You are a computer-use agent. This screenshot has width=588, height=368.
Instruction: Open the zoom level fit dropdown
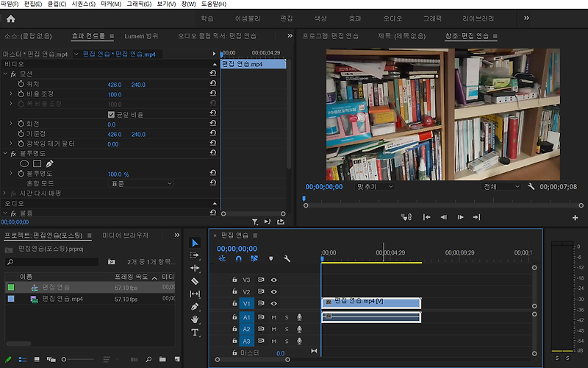(374, 187)
